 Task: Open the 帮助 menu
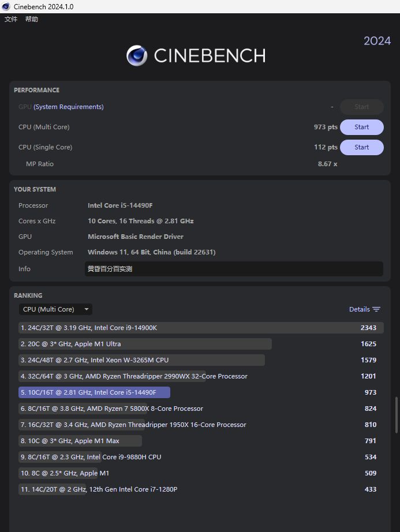(32, 19)
